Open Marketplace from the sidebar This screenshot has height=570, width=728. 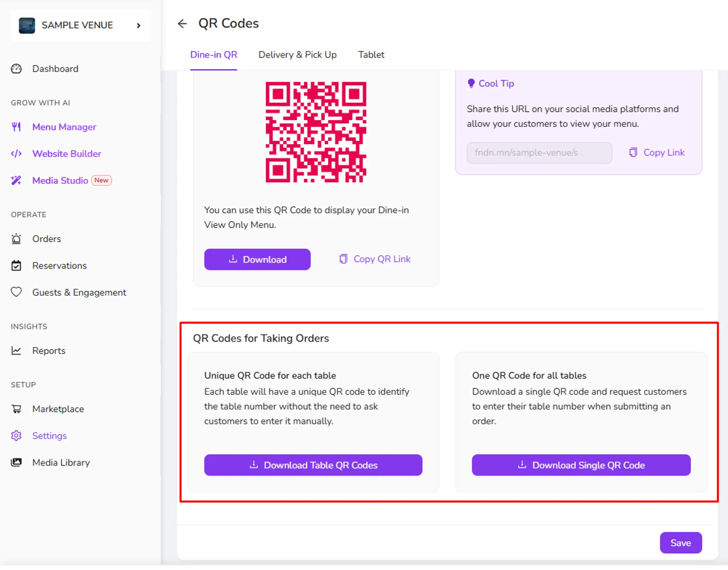(58, 409)
